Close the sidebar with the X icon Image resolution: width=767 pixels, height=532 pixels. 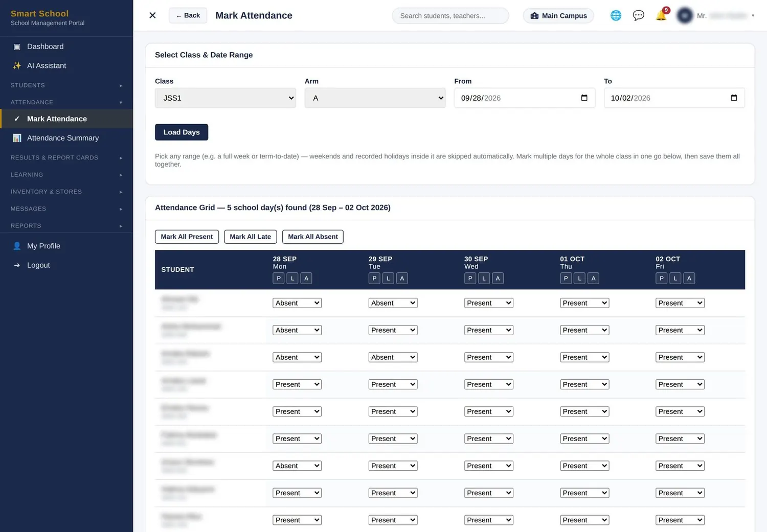coord(152,15)
